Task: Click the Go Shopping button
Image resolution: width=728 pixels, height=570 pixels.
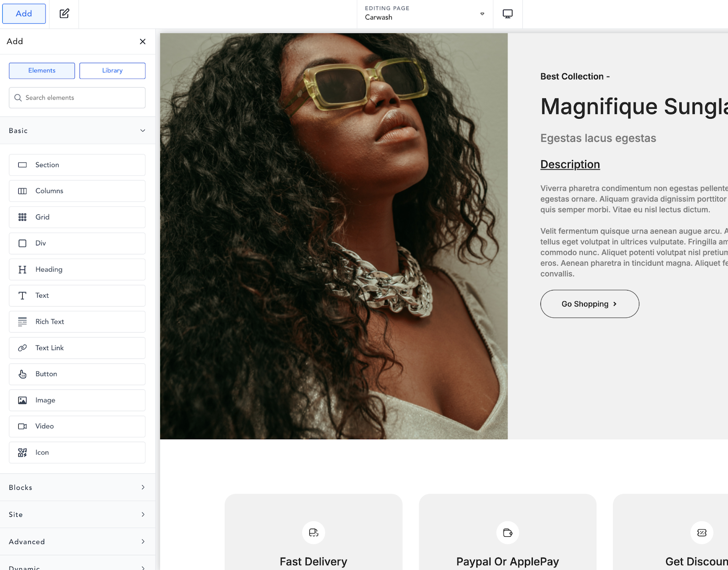Action: pos(589,304)
